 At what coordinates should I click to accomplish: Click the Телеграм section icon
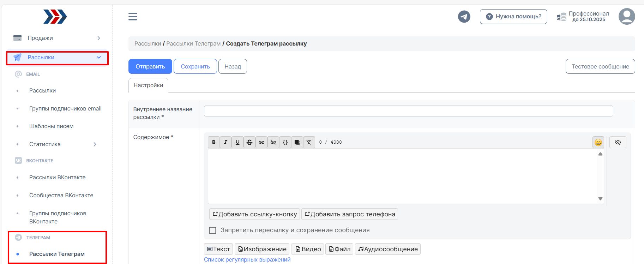(x=18, y=238)
